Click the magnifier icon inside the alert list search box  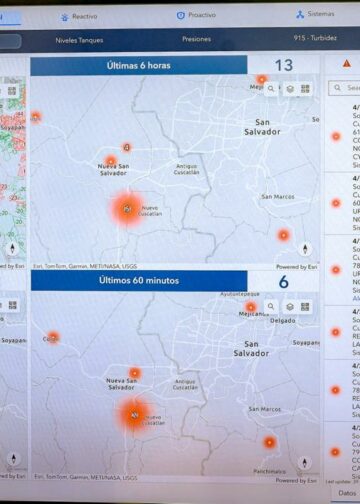tap(337, 88)
